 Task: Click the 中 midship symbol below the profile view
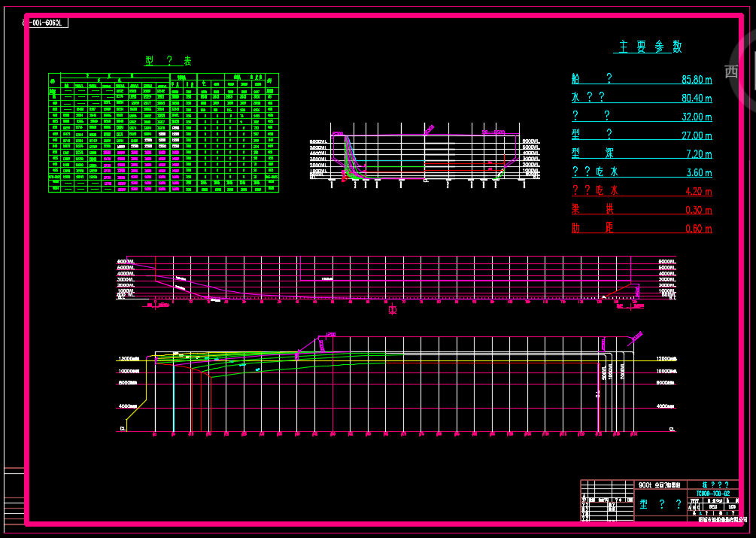(393, 310)
